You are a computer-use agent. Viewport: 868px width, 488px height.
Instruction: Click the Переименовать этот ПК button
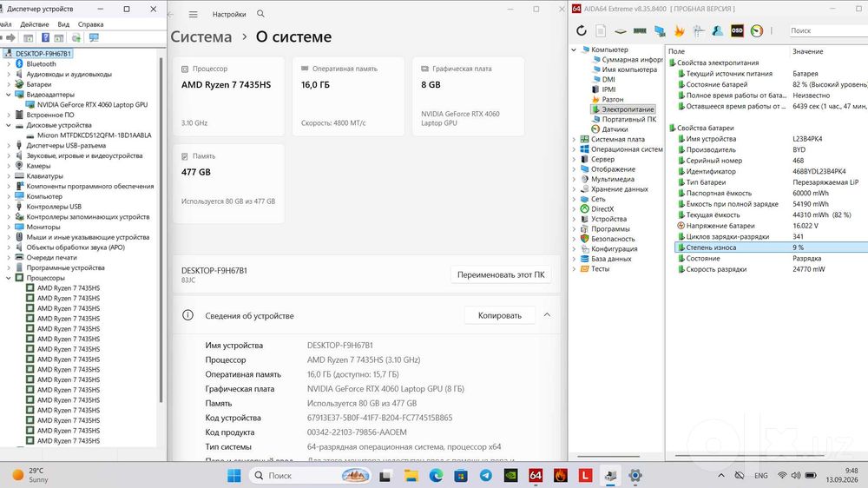(x=501, y=274)
